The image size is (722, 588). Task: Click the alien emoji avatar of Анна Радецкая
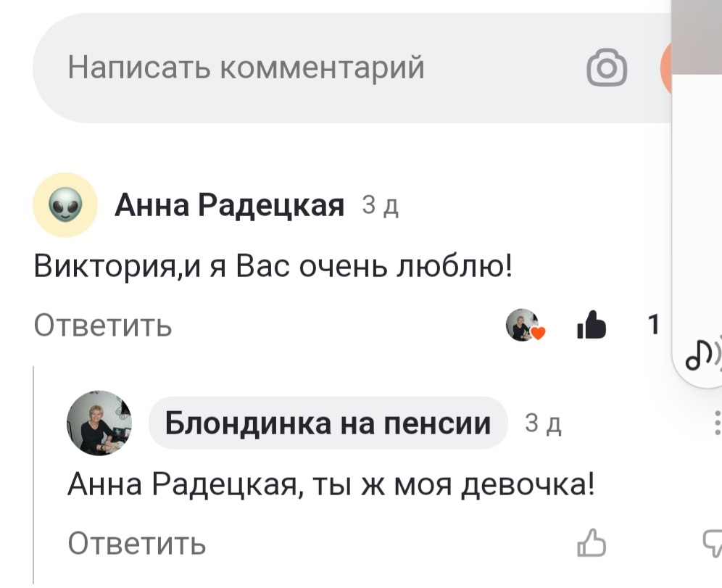64,204
